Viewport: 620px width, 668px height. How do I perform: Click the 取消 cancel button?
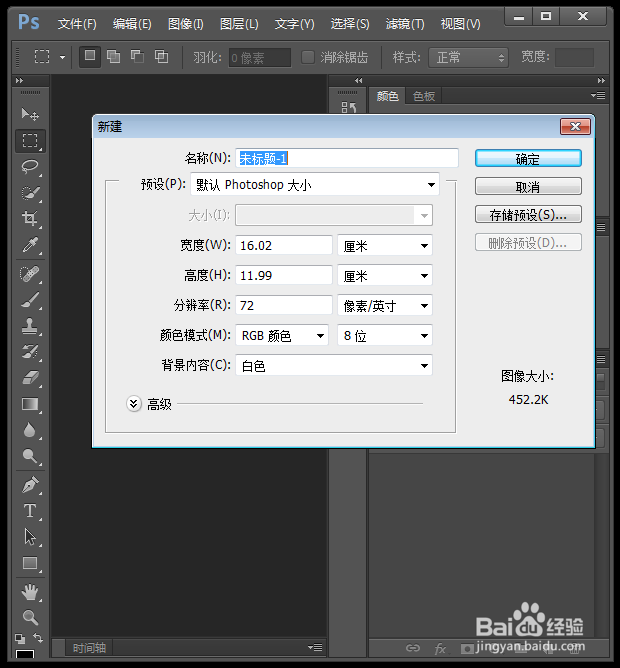click(x=528, y=187)
